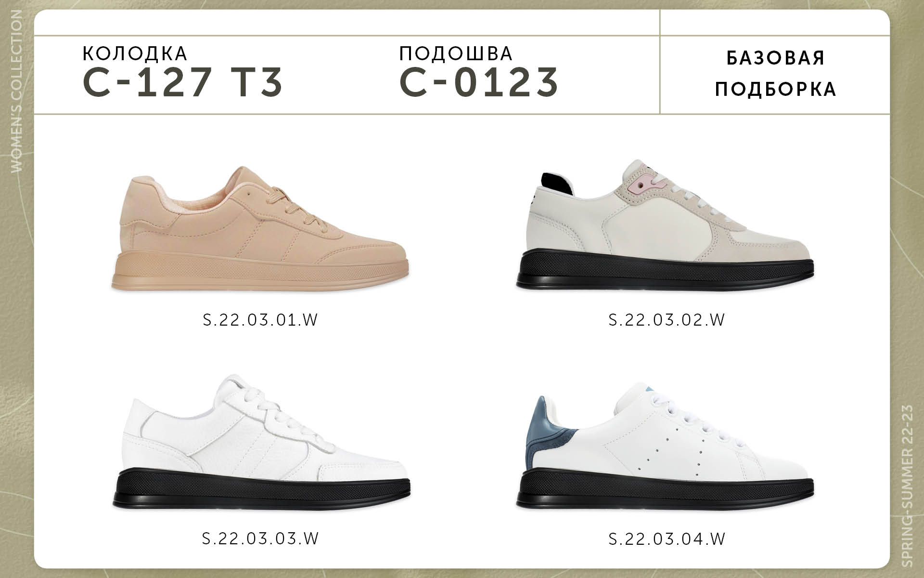Select the C-0123 sole code
Viewport: 924px width, 578px height.
click(x=479, y=82)
